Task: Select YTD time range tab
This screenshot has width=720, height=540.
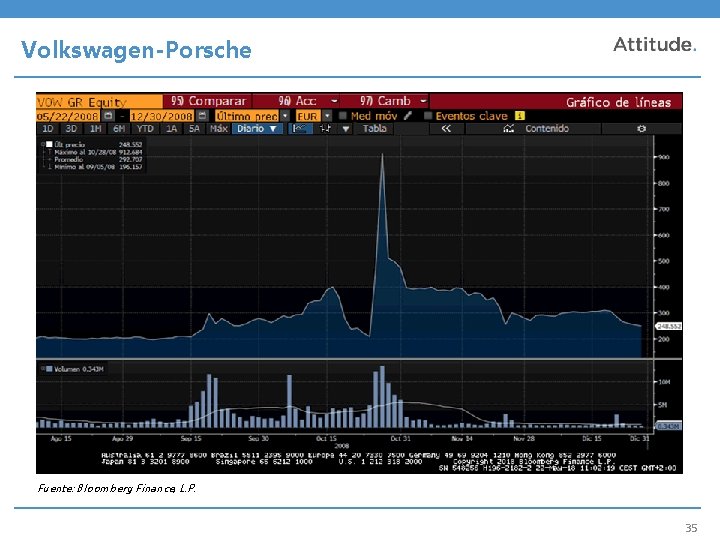Action: [145, 129]
